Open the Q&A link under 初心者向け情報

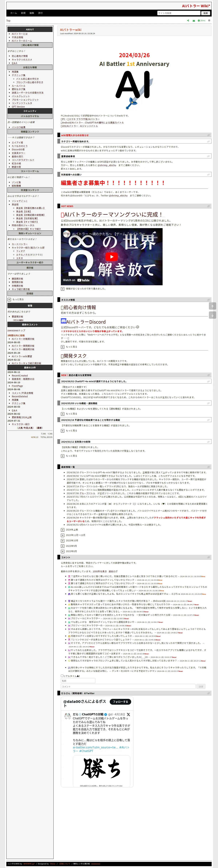(x=15, y=63)
